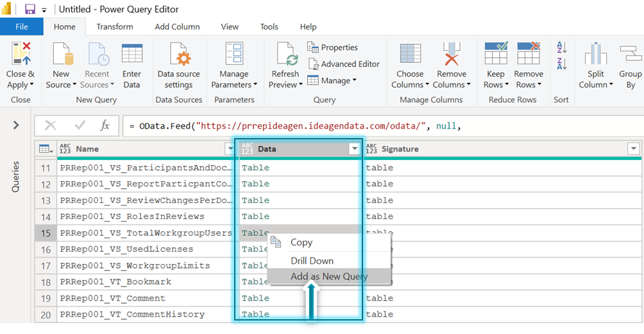The height and width of the screenshot is (334, 644).
Task: Open the table corner menu icon
Action: (45, 149)
